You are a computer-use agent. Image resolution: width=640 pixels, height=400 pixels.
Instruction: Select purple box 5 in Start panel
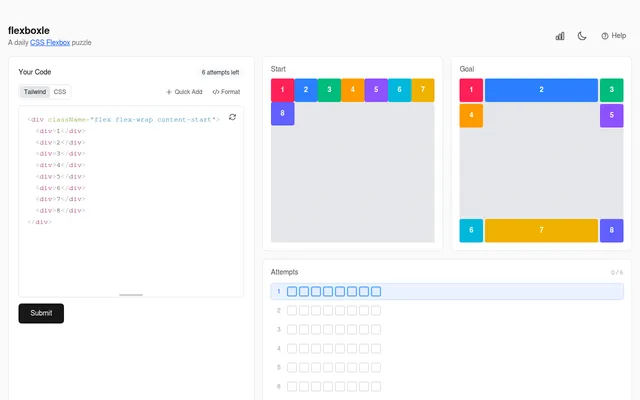[x=376, y=90]
